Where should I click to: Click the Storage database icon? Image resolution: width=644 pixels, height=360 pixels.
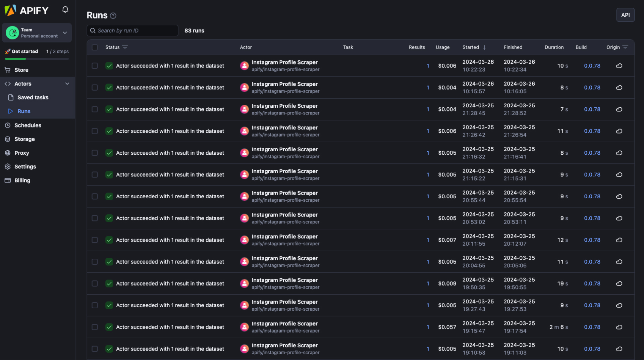[x=8, y=139]
